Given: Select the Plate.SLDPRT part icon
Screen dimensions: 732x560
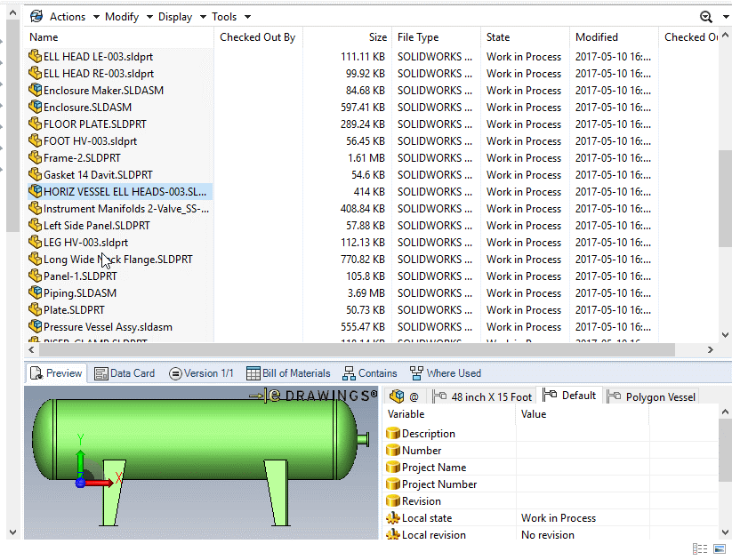Looking at the screenshot, I should 35,309.
